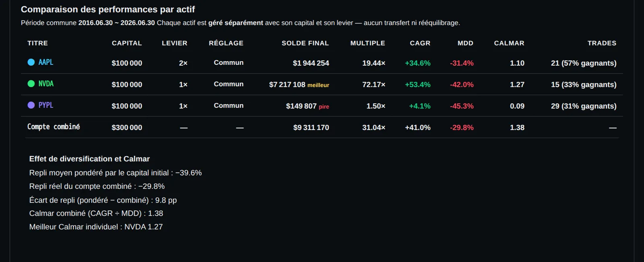Click the TITRE column header
This screenshot has width=644, height=262.
coord(37,43)
